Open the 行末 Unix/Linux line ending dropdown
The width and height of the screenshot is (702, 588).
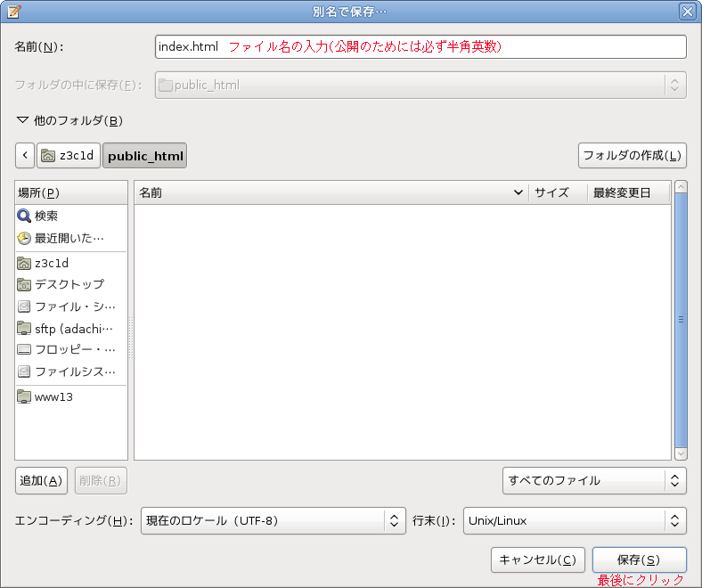tap(575, 520)
